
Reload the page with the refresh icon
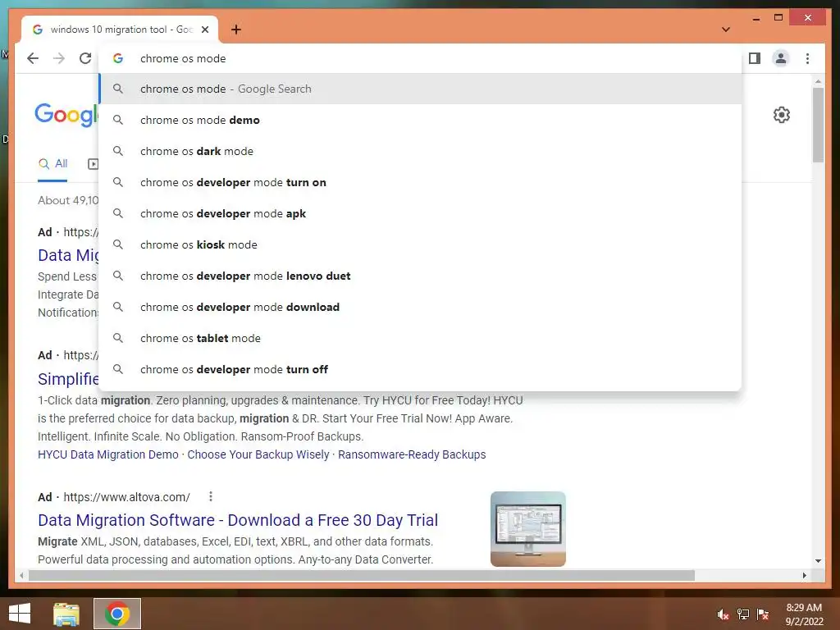tap(85, 58)
